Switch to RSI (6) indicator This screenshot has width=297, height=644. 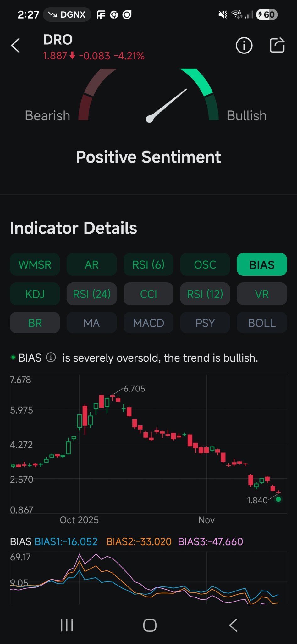(148, 264)
